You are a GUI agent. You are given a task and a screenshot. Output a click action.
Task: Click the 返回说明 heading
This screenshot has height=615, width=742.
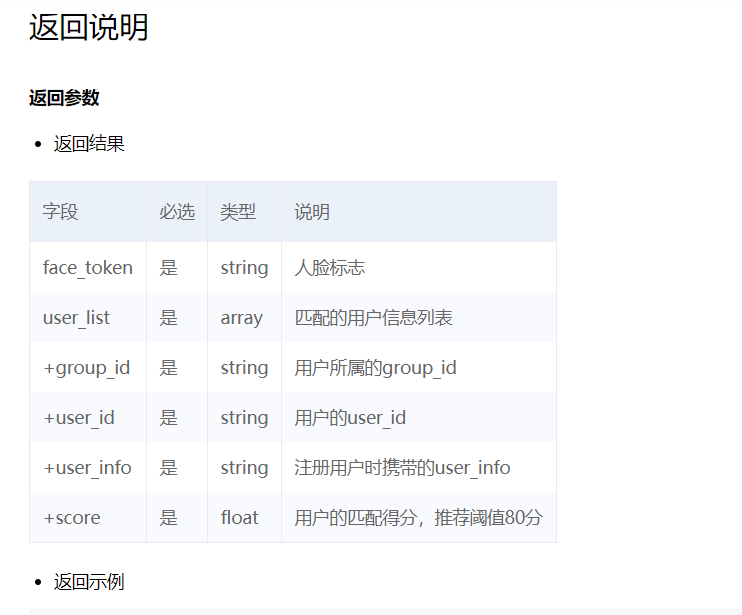(88, 27)
